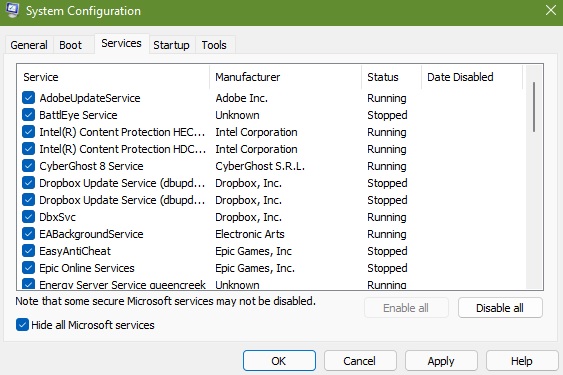
Task: Click Running status of DbxSvc
Action: 387,217
